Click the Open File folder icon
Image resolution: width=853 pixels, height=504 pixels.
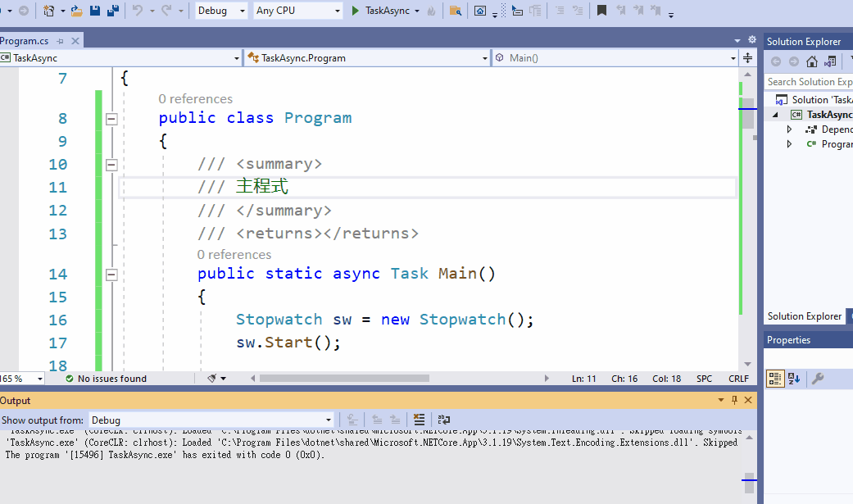[x=76, y=11]
